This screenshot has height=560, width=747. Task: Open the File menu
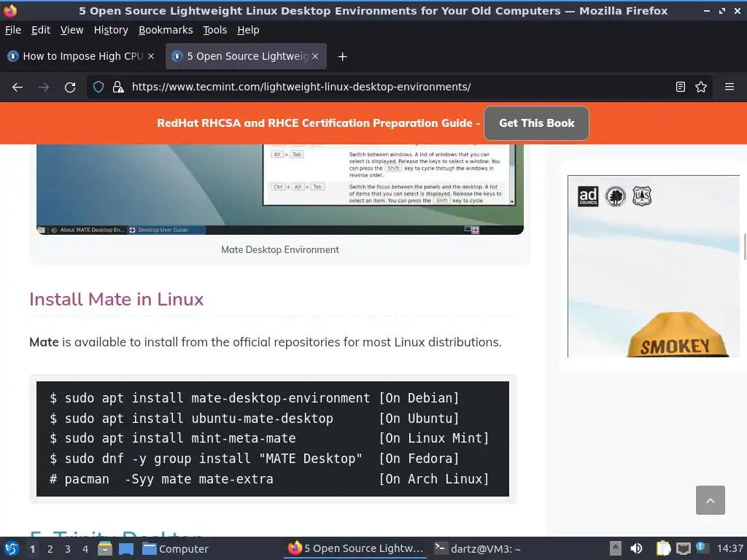coord(13,30)
